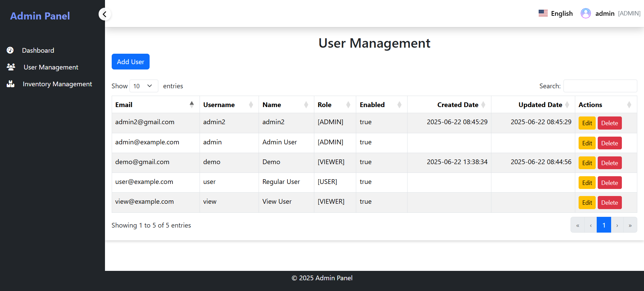This screenshot has width=644, height=291.
Task: Click the © 2025 Admin Panel footer text
Action: pyautogui.click(x=322, y=278)
